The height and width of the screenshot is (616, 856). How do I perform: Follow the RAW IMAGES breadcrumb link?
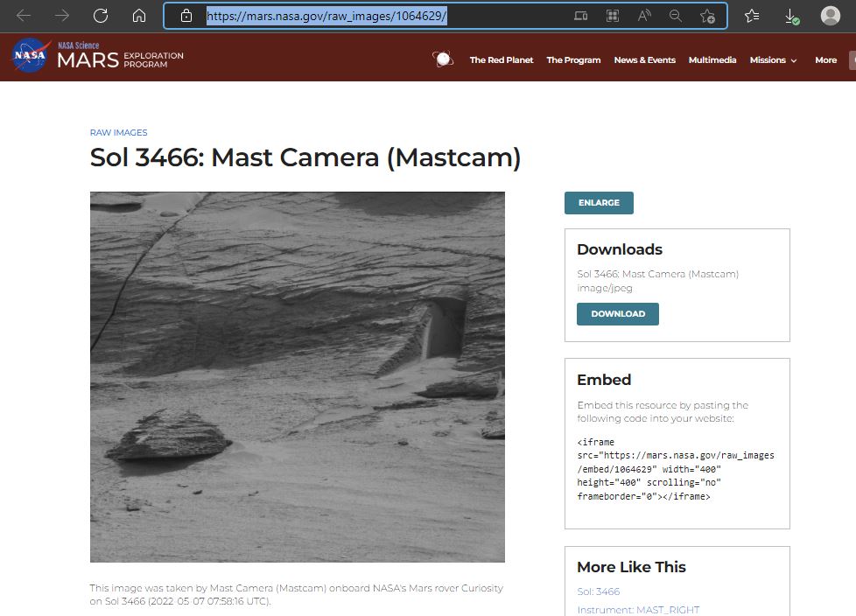pos(118,133)
